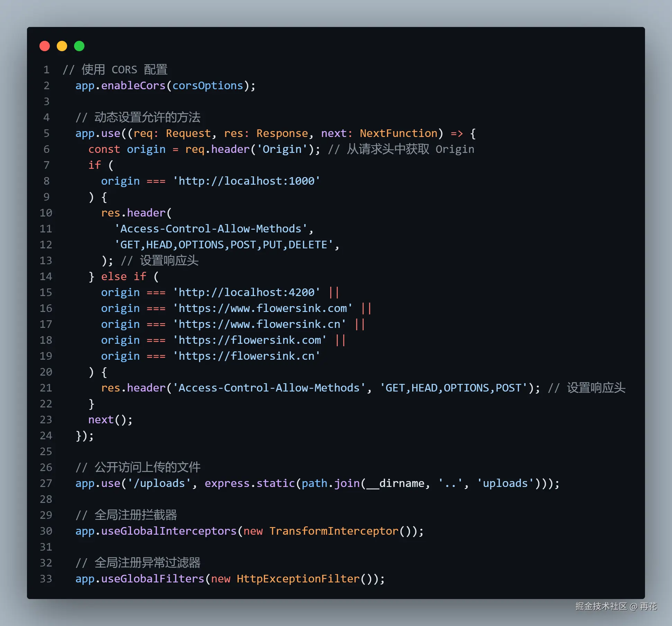The image size is (672, 626).
Task: Click the 'Access-Control-Allow-Methods' string on line 11
Action: pyautogui.click(x=211, y=229)
